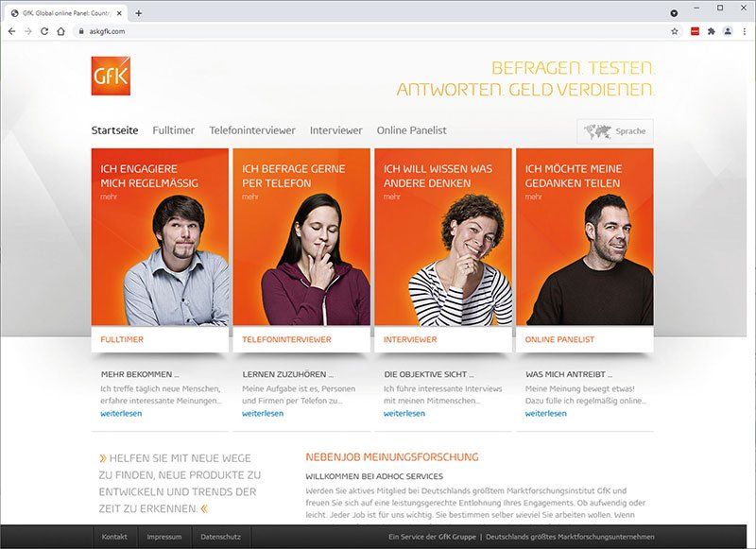Click the Lernen zuzuhören heading
This screenshot has height=549, width=756.
(287, 374)
